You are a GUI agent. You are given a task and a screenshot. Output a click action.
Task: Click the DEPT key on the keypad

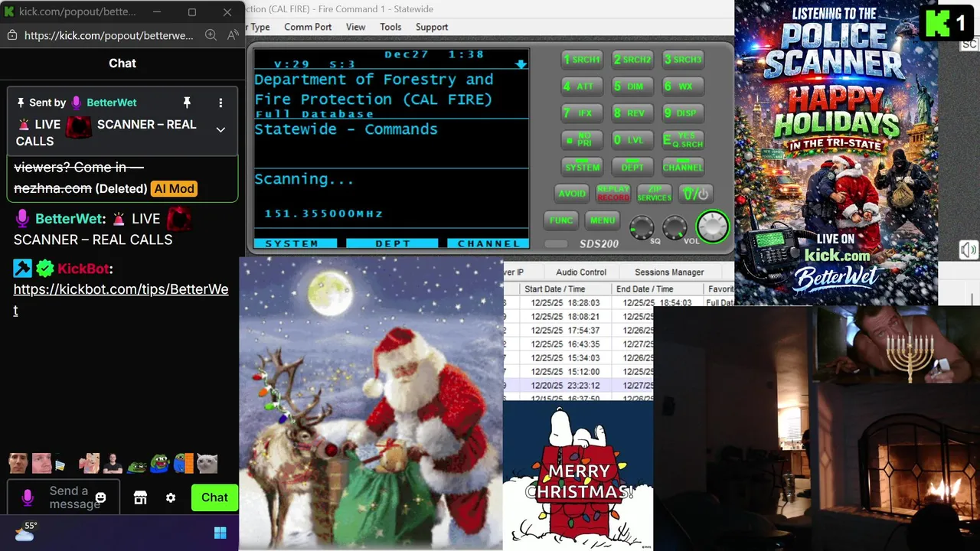[632, 167]
